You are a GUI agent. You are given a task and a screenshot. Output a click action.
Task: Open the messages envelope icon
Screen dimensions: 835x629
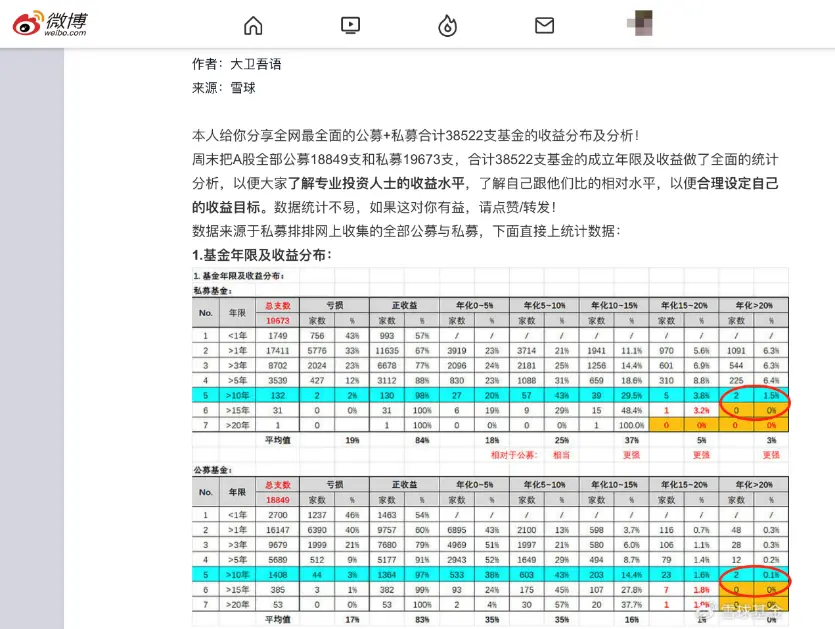tap(544, 26)
